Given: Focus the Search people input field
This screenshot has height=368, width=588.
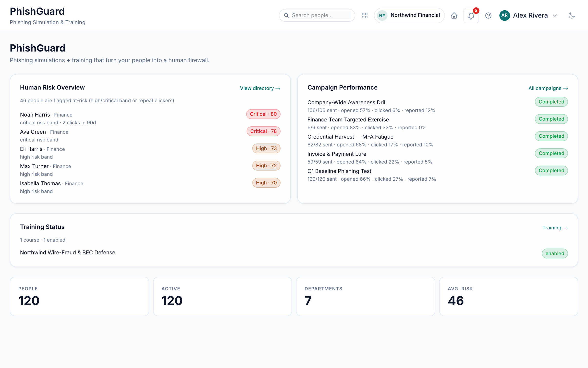Looking at the screenshot, I should 321,15.
